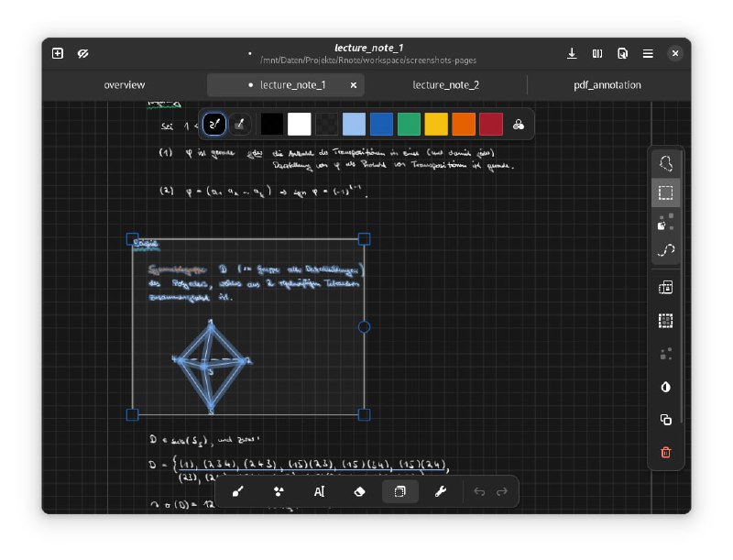This screenshot has width=733, height=560.
Task: Invert colors of selection
Action: click(x=666, y=387)
